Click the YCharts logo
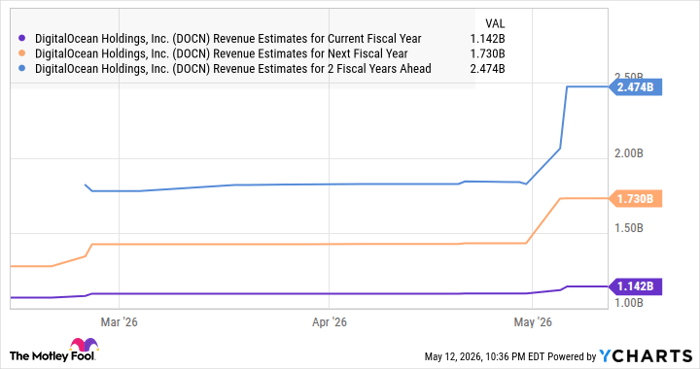 click(x=646, y=356)
